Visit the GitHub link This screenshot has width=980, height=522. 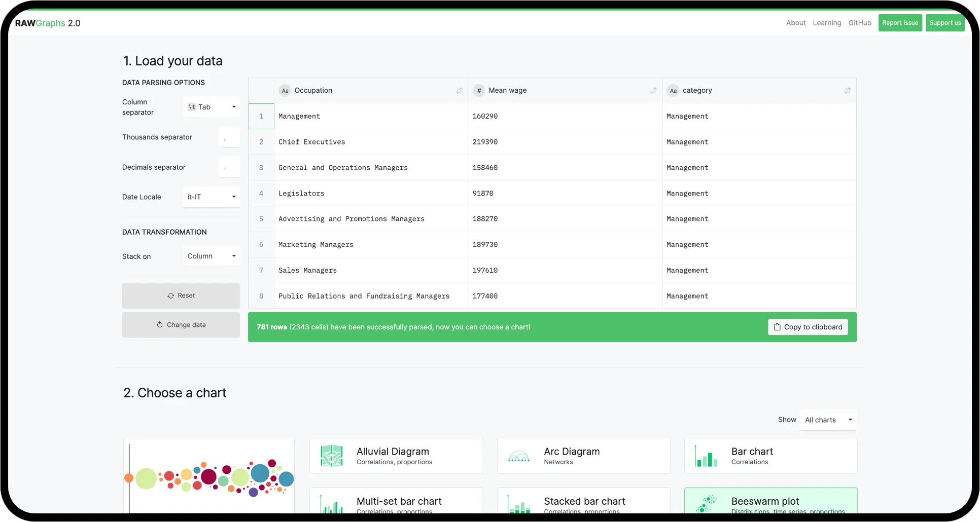(860, 23)
